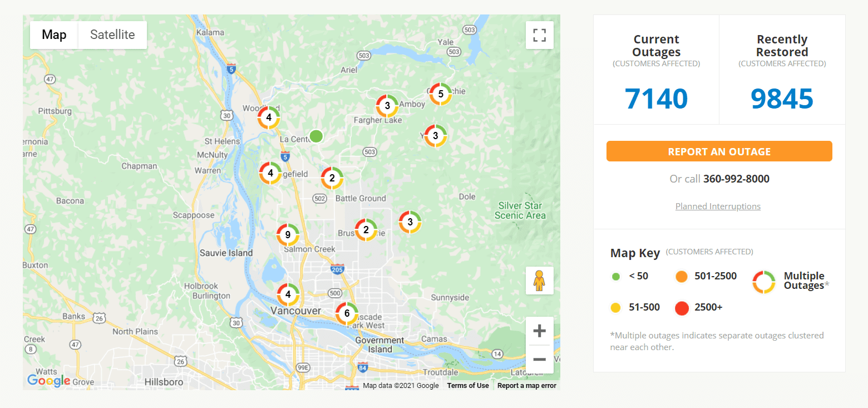Screen dimensions: 868x408
Task: Click the 4-outage cluster near Woodland
Action: pos(269,117)
